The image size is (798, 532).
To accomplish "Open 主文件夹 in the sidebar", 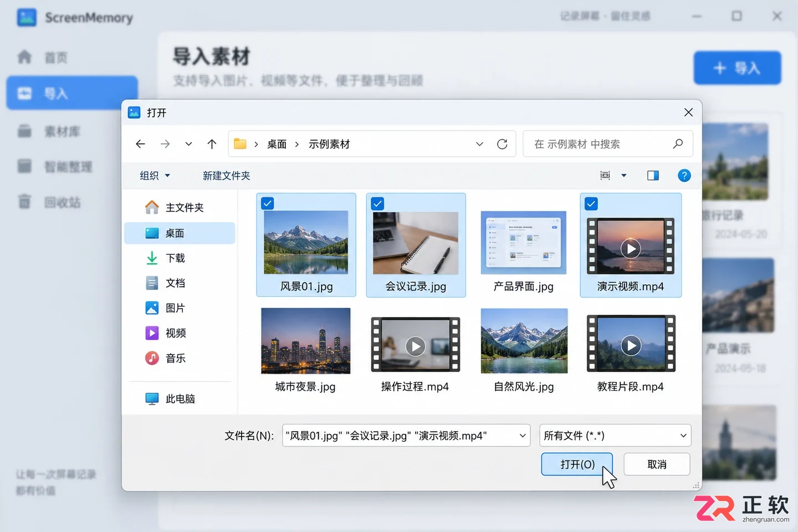I will click(x=180, y=207).
